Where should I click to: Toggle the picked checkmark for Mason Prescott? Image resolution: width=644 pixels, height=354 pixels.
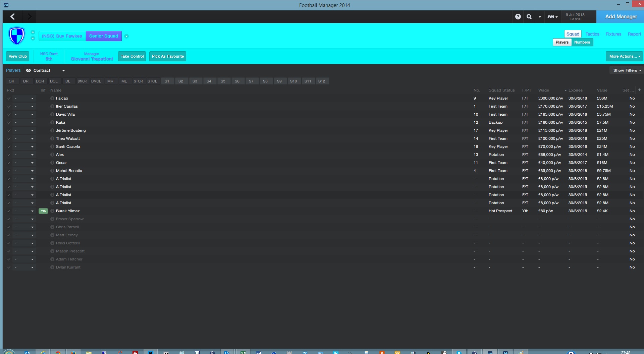(9, 251)
